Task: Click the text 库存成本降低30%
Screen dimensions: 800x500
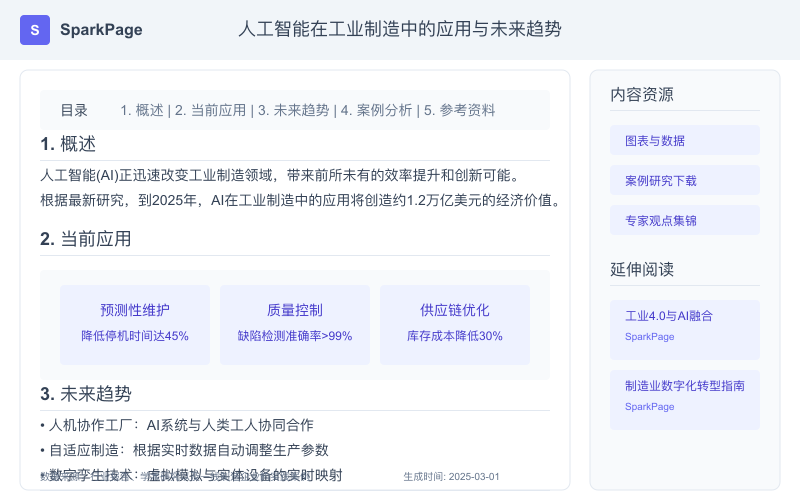Action: (x=455, y=336)
